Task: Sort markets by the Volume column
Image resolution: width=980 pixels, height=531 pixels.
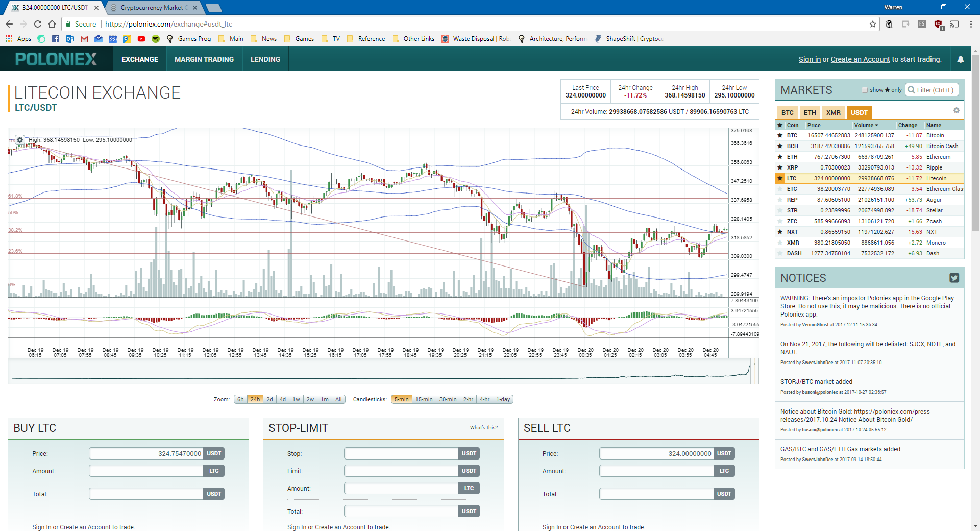Action: tap(866, 125)
